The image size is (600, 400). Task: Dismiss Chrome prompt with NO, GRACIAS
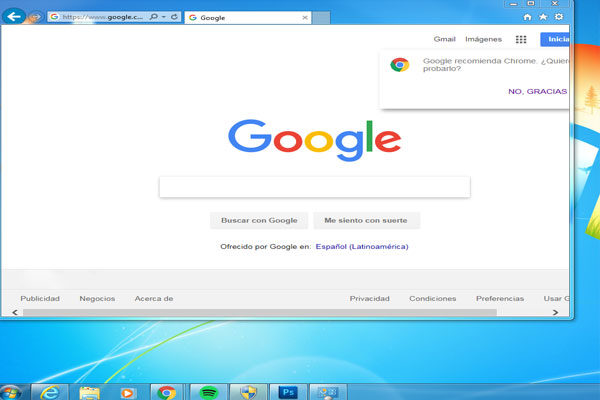[537, 91]
